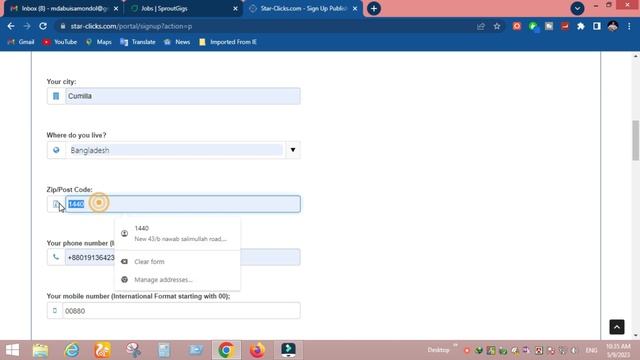Open the Bangladesh country selector

tap(173, 150)
